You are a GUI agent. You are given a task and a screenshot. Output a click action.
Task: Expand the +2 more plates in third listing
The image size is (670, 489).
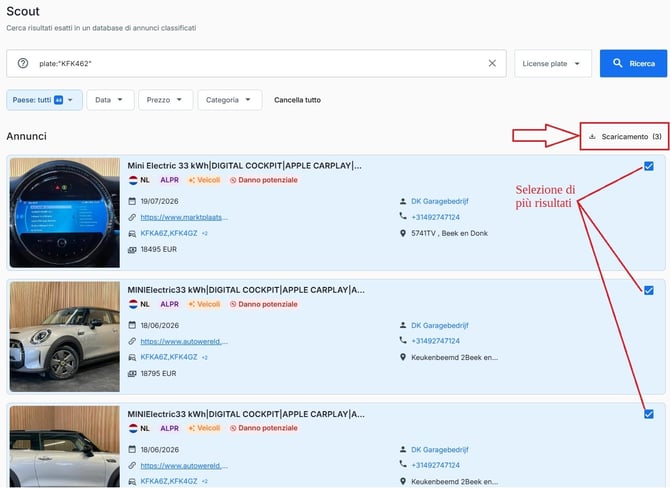[x=205, y=481]
